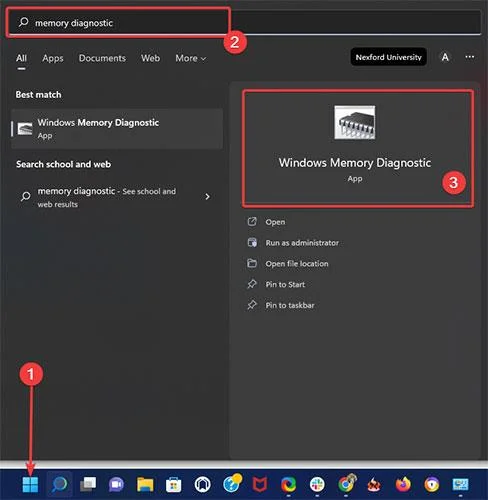Click the magnifier icon in the search box
The height and width of the screenshot is (500, 488).
point(23,22)
